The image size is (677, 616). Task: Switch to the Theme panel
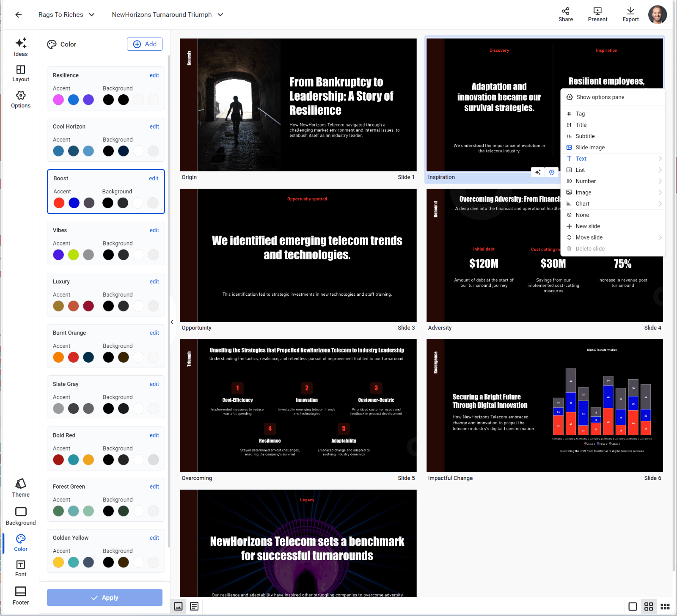20,487
